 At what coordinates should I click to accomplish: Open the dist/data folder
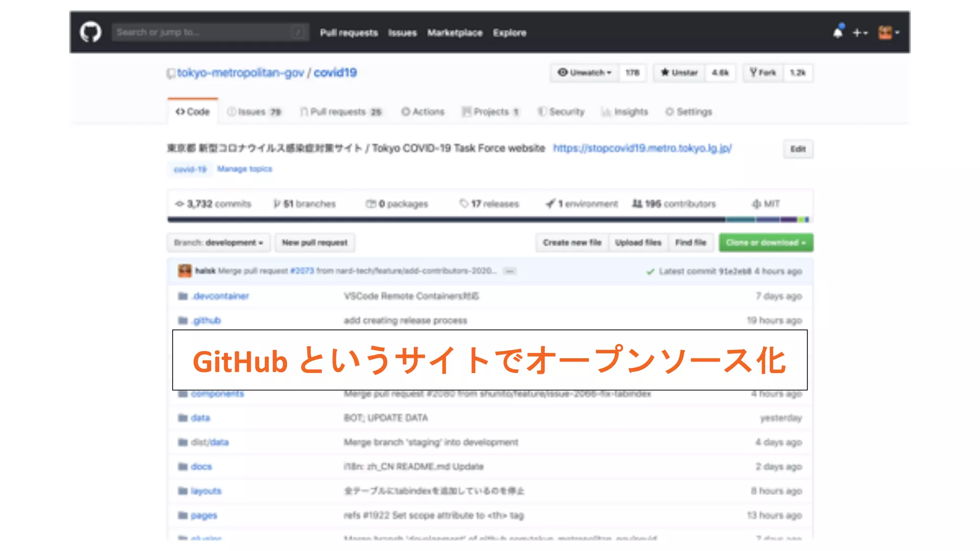point(210,442)
